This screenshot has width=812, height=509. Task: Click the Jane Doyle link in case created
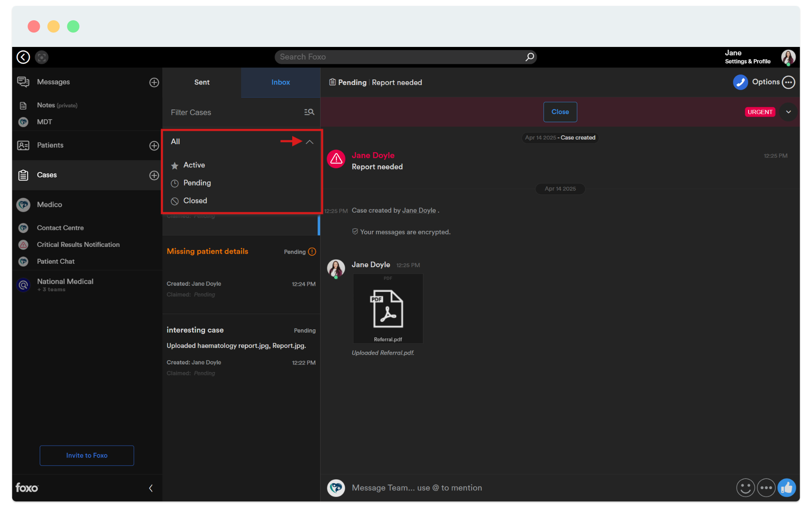tap(419, 211)
